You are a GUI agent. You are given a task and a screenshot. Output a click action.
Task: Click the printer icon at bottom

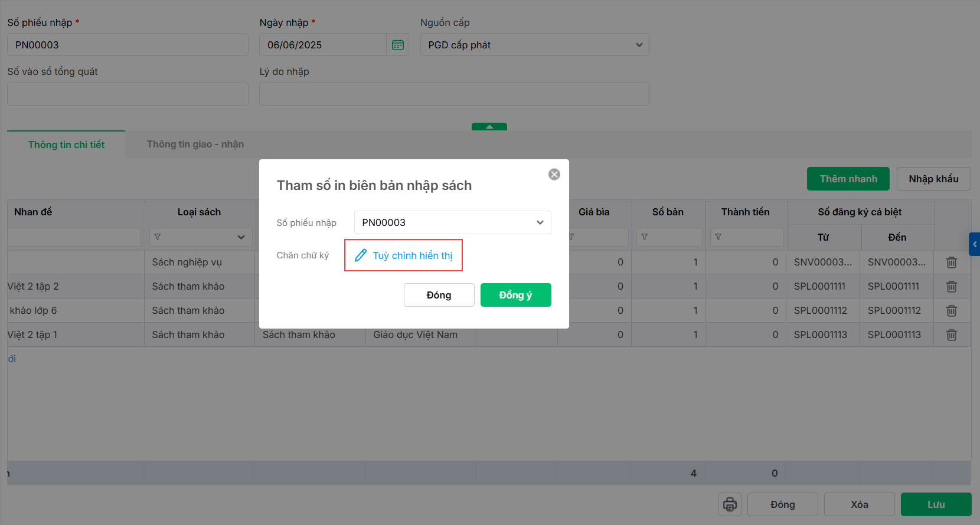[x=730, y=504]
